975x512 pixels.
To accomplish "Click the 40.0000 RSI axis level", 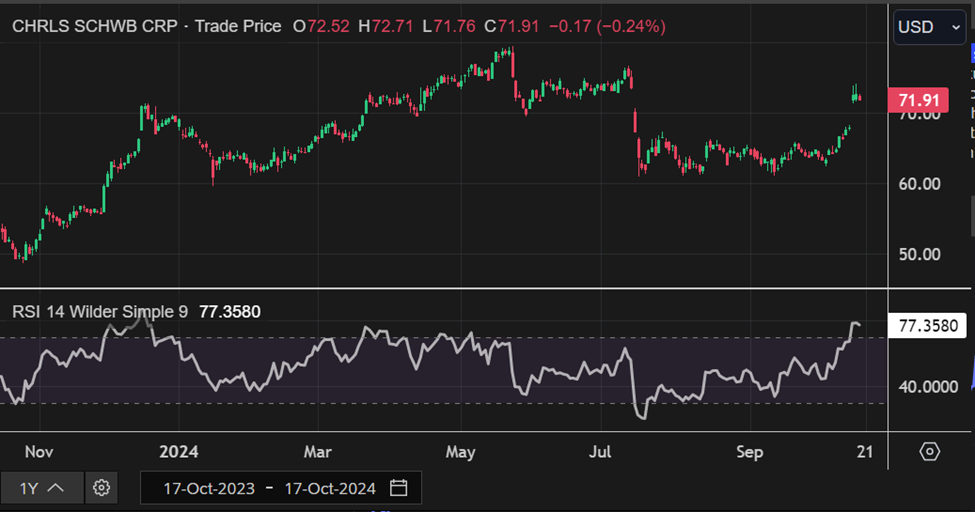I will 929,386.
